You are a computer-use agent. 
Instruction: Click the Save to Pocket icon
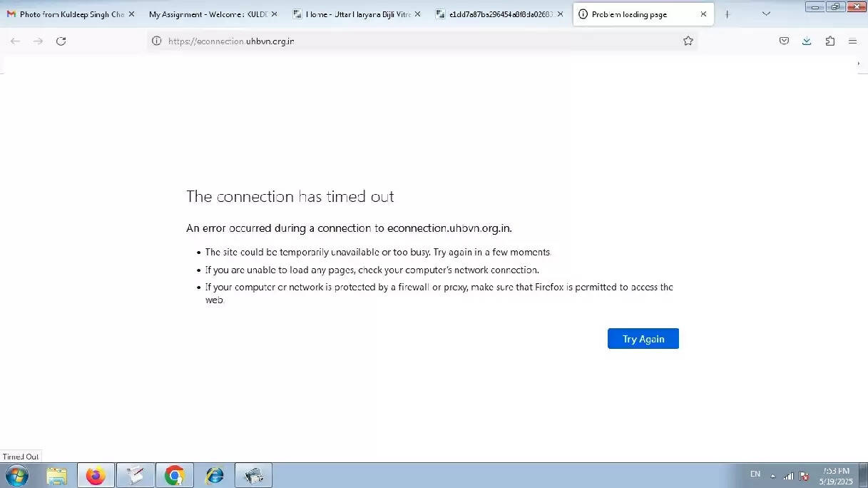(x=784, y=41)
